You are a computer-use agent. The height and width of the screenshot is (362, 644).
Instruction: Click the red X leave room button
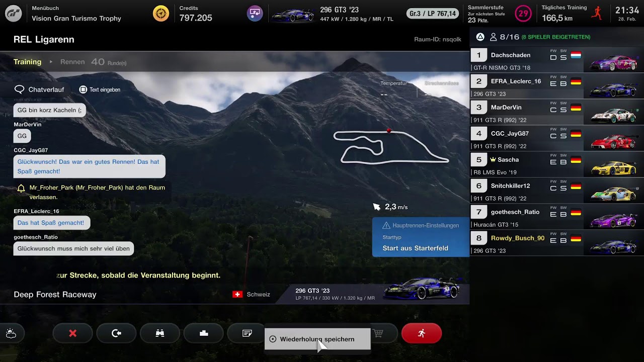point(72,333)
